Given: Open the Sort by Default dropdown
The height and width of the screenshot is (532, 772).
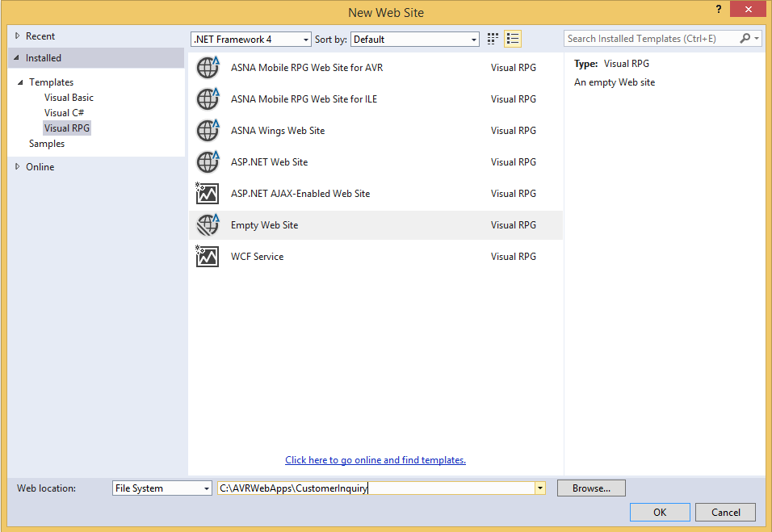Looking at the screenshot, I should tap(415, 40).
